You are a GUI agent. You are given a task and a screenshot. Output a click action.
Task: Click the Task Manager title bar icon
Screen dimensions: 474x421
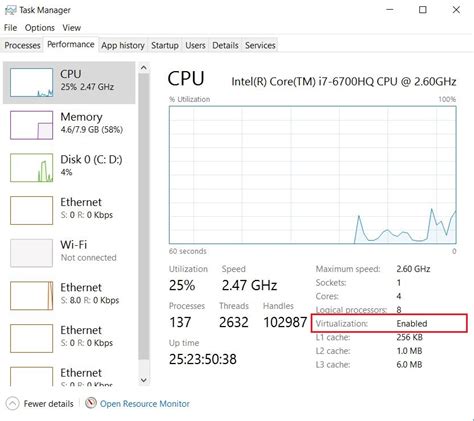[x=10, y=10]
